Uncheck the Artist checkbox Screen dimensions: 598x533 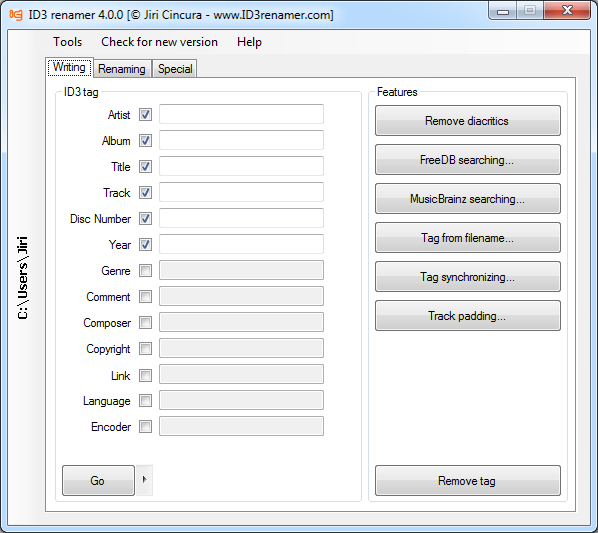[x=145, y=114]
